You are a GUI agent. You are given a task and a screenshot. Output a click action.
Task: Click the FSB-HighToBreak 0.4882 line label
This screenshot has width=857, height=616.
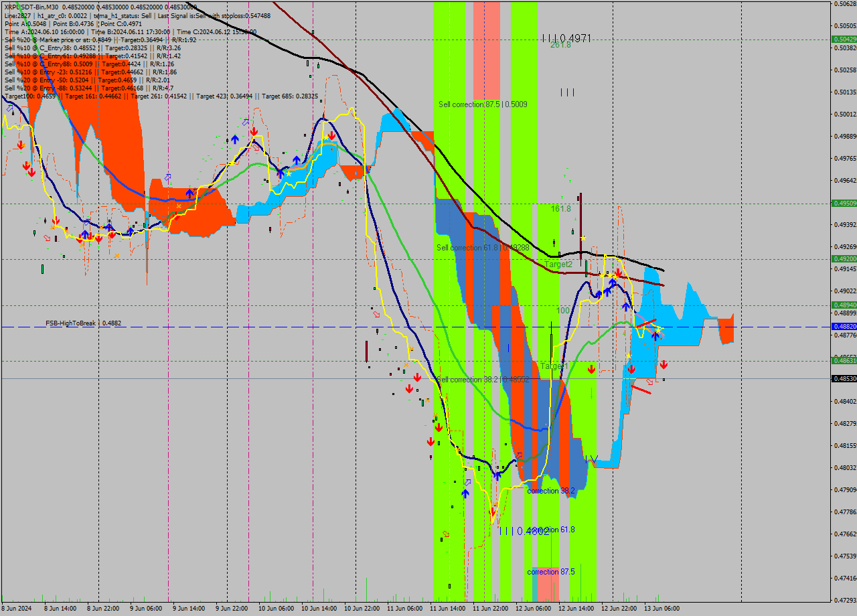(83, 323)
